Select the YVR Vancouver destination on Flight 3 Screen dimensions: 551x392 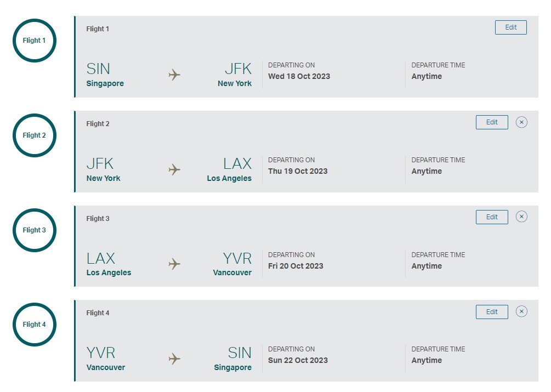(x=232, y=263)
